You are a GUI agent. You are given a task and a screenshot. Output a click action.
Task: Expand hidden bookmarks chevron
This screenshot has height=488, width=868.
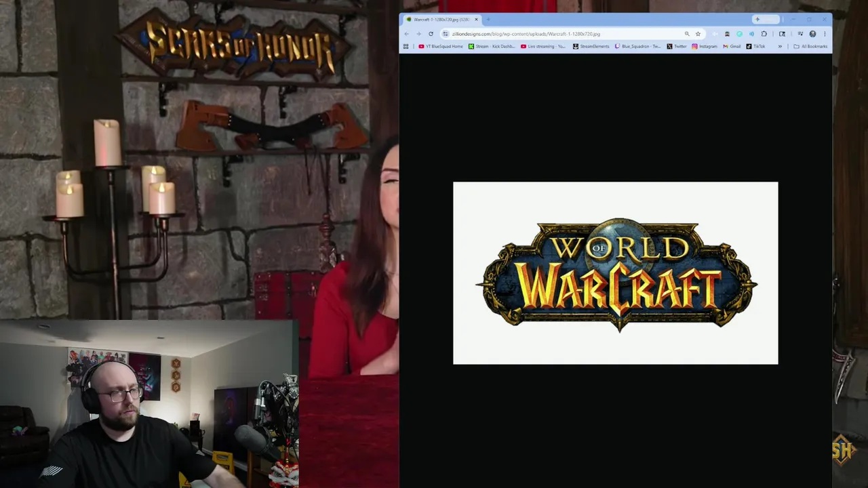pos(780,46)
